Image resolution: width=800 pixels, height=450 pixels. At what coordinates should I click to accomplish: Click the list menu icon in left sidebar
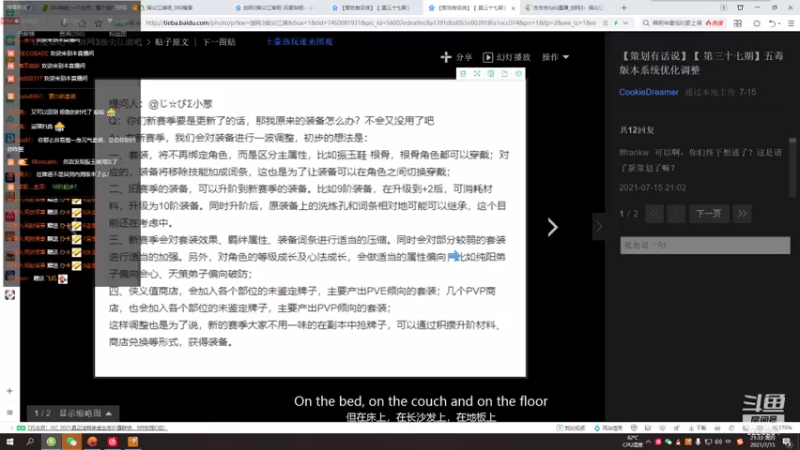pos(10,412)
